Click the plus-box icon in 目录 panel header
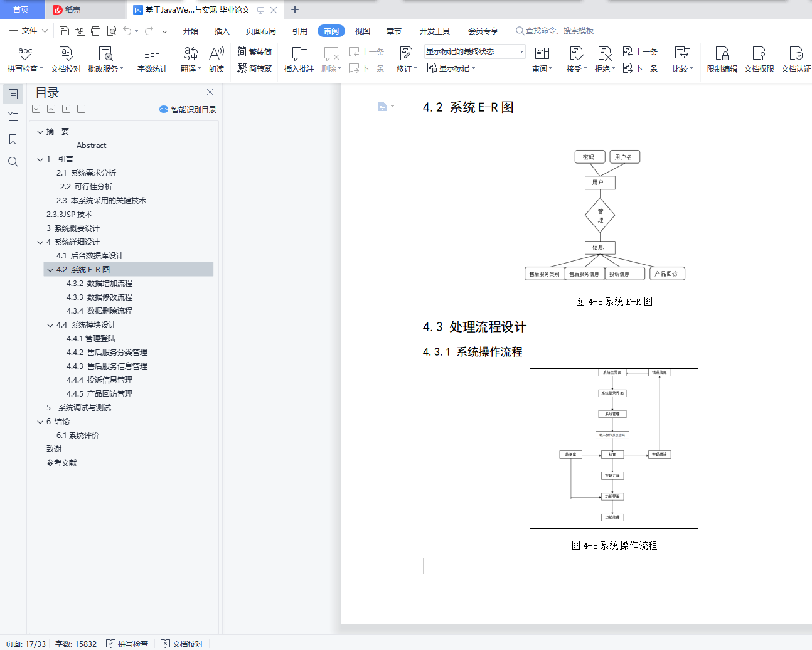This screenshot has height=650, width=812. pyautogui.click(x=66, y=109)
